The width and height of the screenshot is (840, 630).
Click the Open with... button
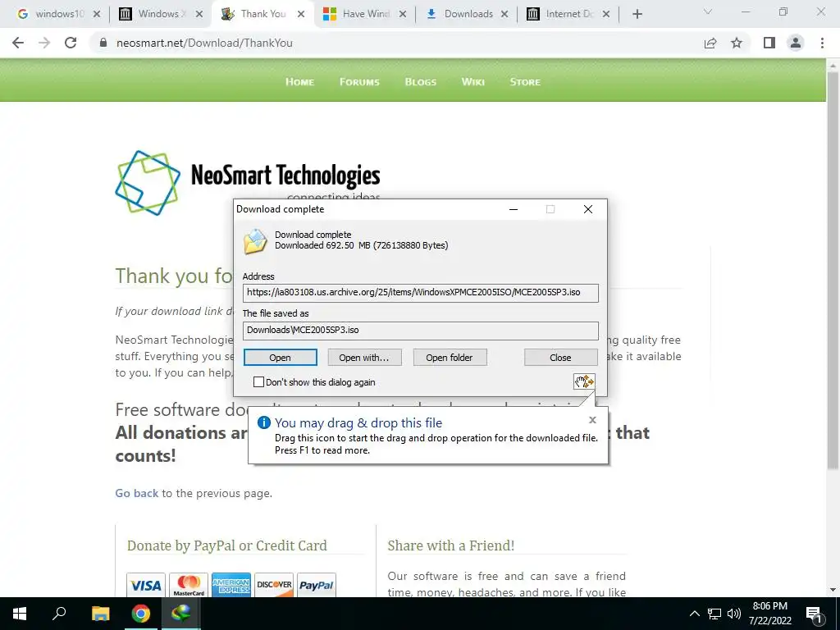364,358
